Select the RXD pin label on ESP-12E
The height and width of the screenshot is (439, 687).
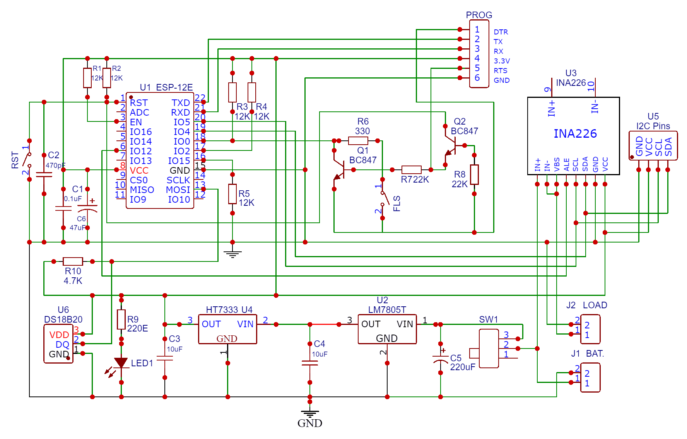click(x=181, y=112)
